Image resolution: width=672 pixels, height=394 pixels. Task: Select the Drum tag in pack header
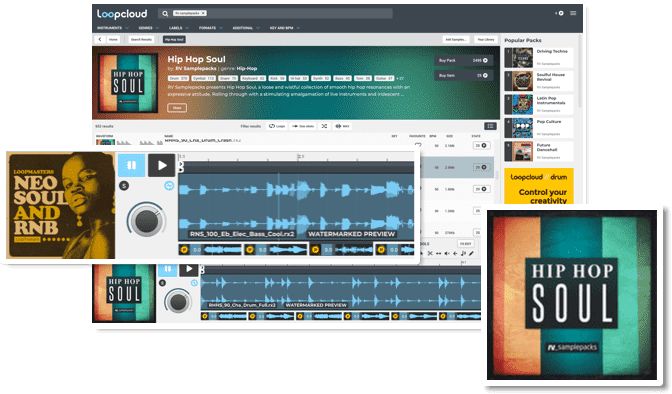pyautogui.click(x=178, y=78)
